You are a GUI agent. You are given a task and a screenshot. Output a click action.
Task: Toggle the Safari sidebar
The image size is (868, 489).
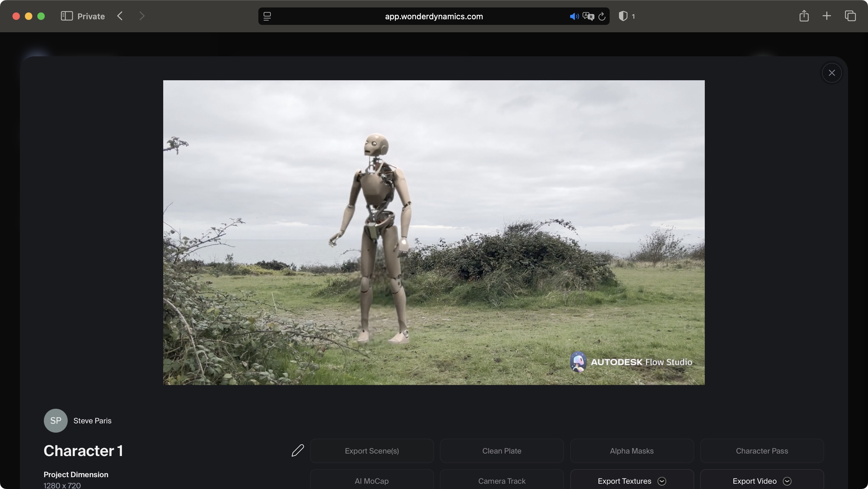(x=67, y=16)
